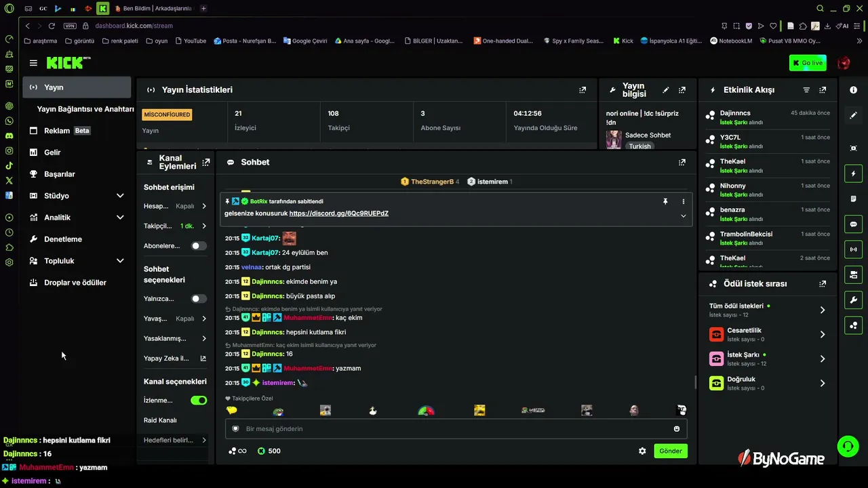Viewport: 868px width, 488px height.
Task: Click the stream preview icon in right toolbar
Action: pos(853,148)
